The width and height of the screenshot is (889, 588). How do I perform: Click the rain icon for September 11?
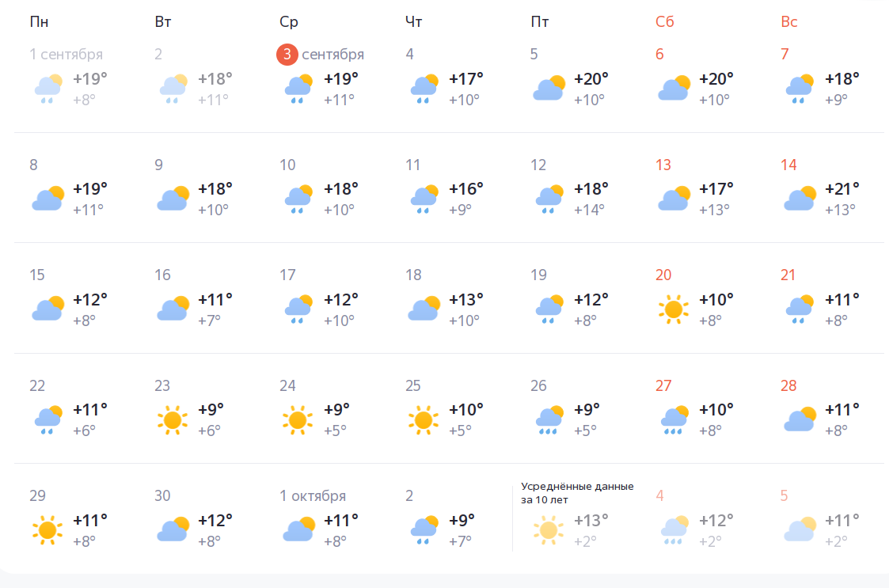coord(423,199)
